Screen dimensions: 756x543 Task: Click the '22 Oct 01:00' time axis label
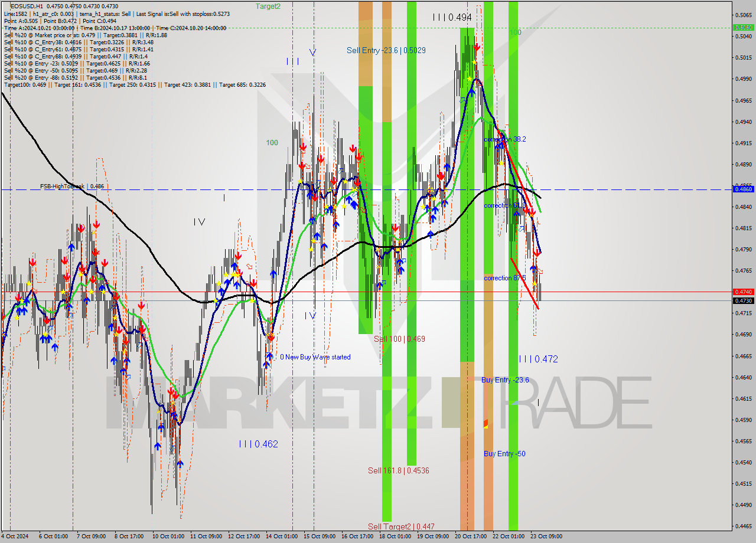coord(508,537)
